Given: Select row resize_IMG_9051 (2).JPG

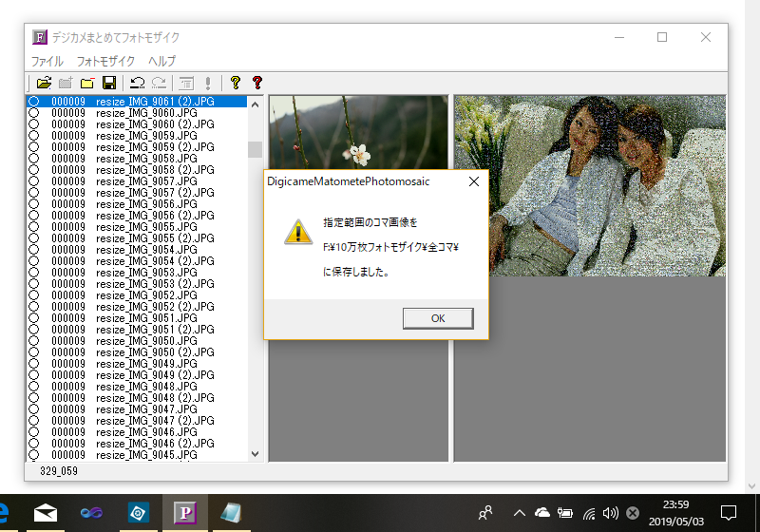Looking at the screenshot, I should tap(137, 329).
